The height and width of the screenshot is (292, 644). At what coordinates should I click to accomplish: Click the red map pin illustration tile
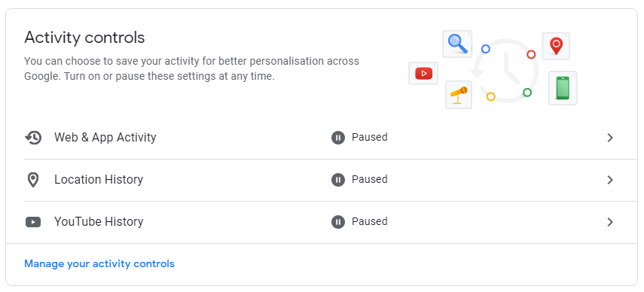tap(556, 46)
